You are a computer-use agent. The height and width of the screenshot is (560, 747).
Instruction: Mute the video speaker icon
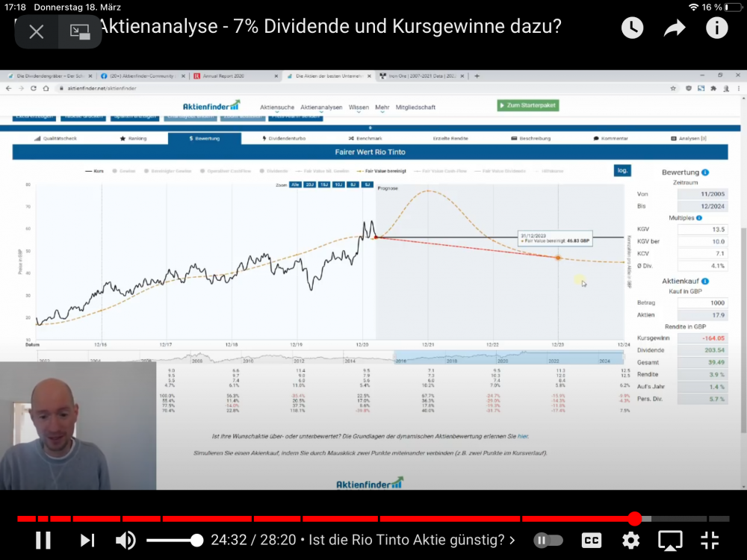click(125, 540)
